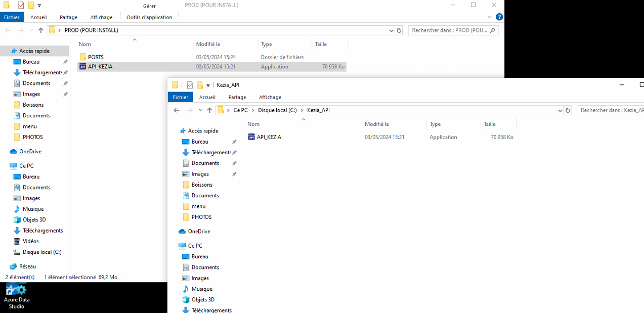Image resolution: width=644 pixels, height=313 pixels.
Task: Click Disque local (C:) breadcrumb in address bar
Action: tap(277, 110)
